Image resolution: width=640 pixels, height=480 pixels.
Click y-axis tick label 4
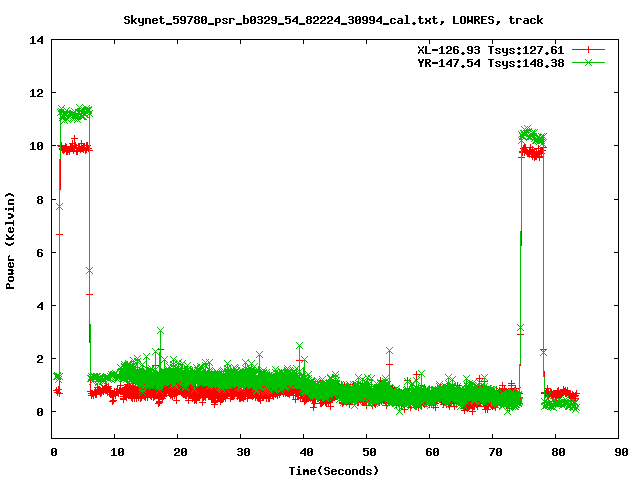point(40,306)
